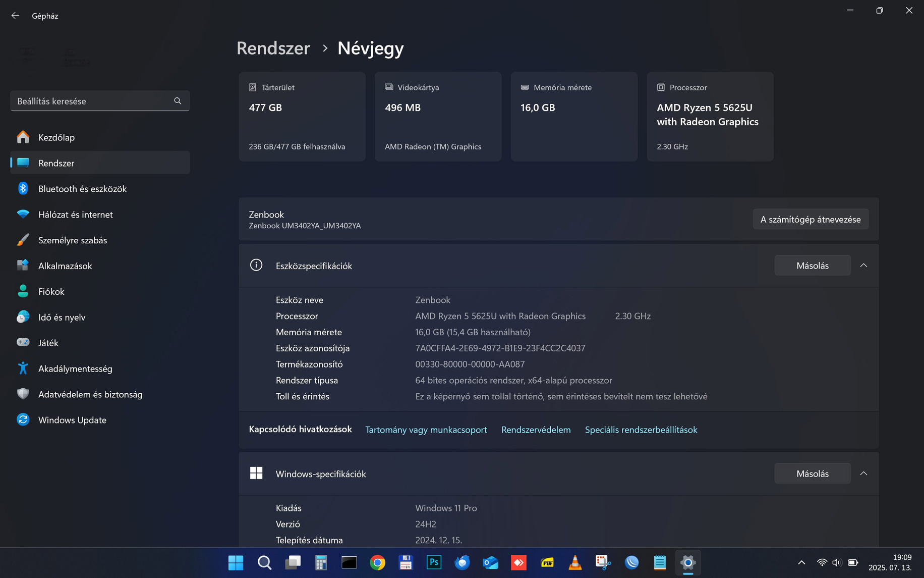Open the Wi-Fi network tray icon
This screenshot has width=924, height=578.
point(822,562)
